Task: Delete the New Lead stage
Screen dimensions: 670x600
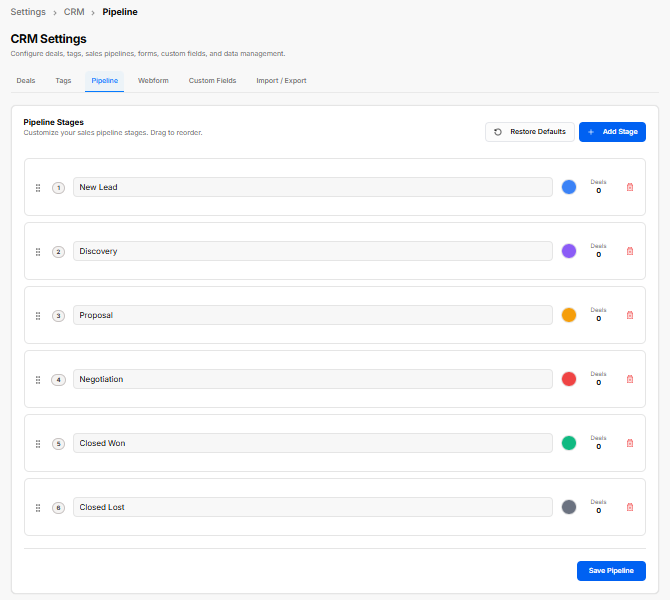Action: (630, 187)
